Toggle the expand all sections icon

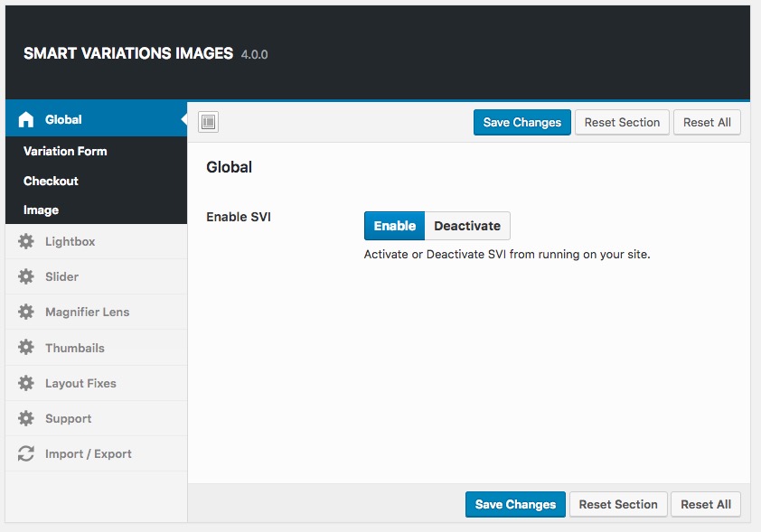[x=208, y=122]
